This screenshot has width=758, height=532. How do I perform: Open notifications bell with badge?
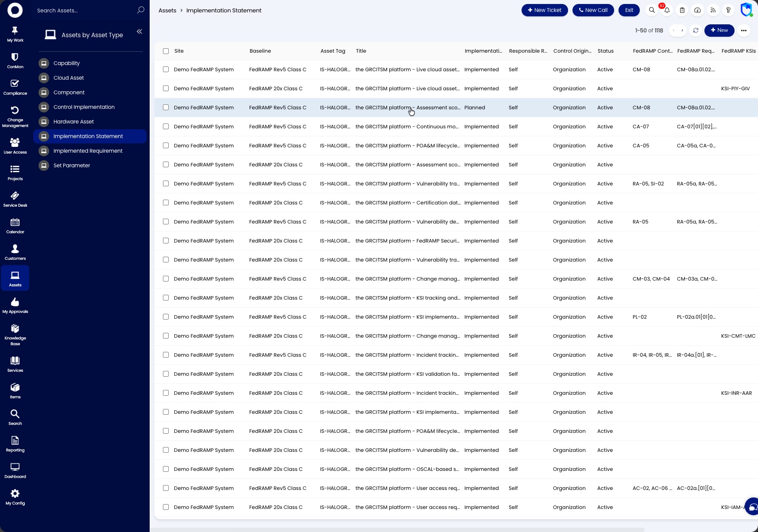(667, 10)
